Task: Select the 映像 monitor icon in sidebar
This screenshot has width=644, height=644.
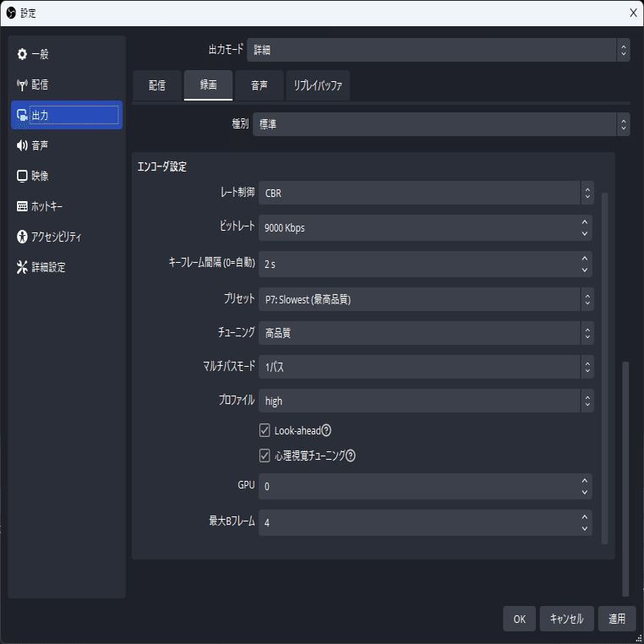Action: click(x=22, y=176)
